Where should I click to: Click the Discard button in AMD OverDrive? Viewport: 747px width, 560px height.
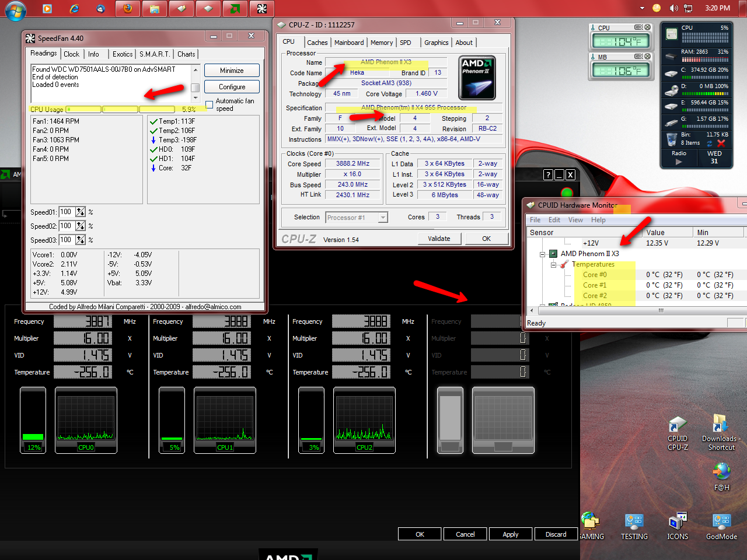click(x=556, y=534)
